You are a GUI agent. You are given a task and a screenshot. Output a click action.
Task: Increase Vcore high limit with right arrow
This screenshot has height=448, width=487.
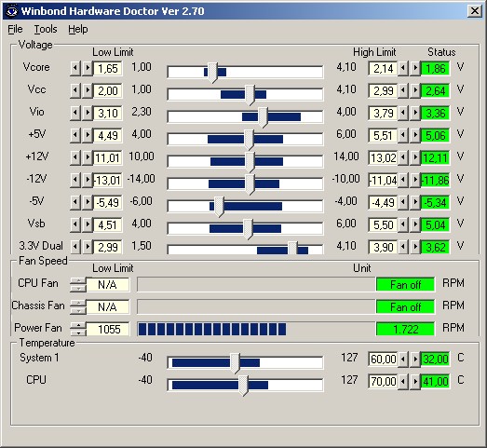coord(415,68)
